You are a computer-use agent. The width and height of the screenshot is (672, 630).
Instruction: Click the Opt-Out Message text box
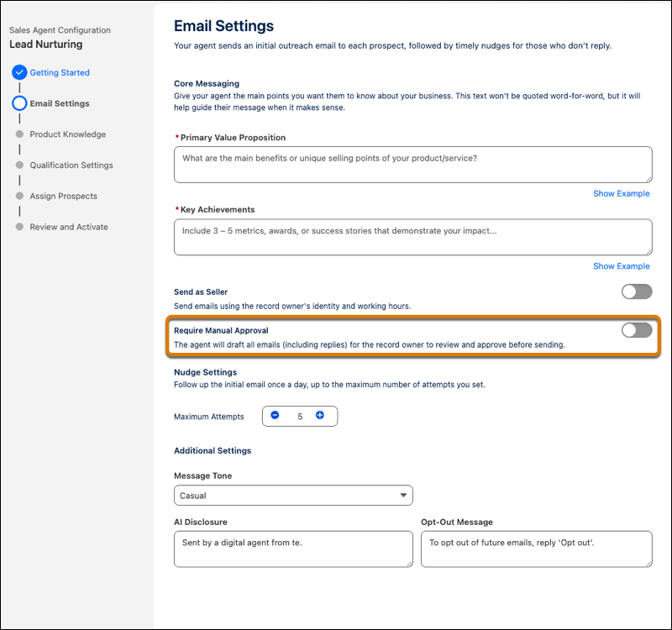(537, 549)
